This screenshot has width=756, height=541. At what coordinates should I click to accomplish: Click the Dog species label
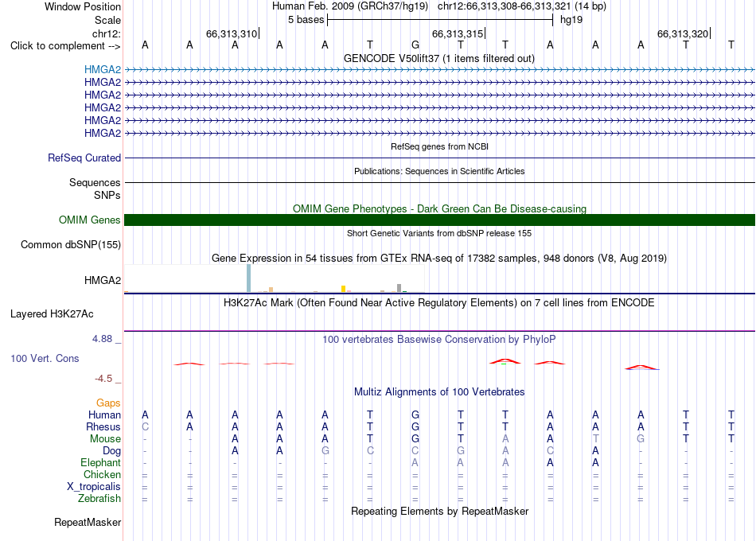(x=111, y=451)
